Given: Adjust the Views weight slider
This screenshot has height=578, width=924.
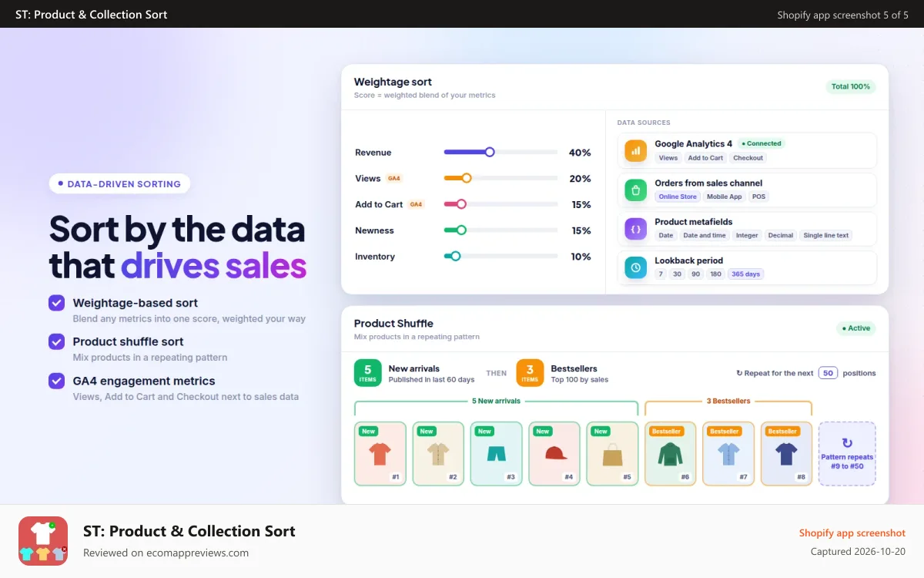Looking at the screenshot, I should point(500,178).
